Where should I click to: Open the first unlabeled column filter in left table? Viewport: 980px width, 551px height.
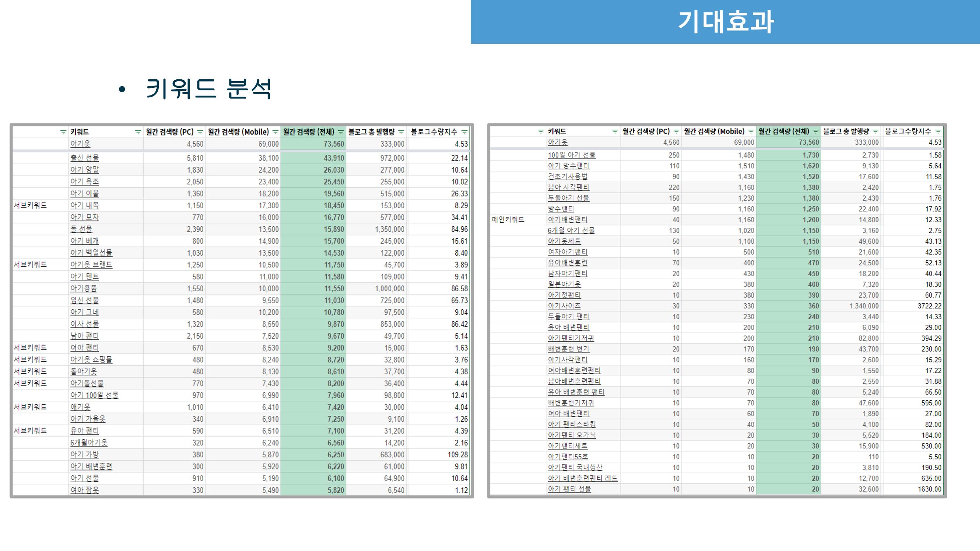pos(63,132)
